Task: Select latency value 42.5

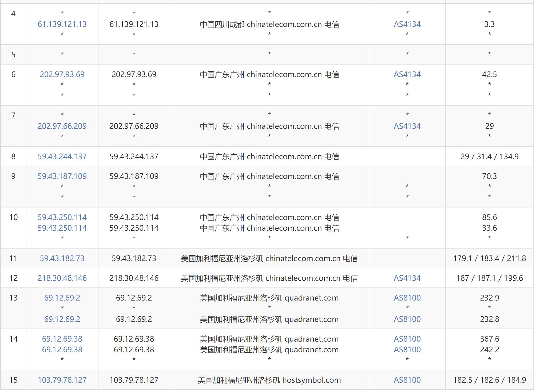Action: pos(489,74)
